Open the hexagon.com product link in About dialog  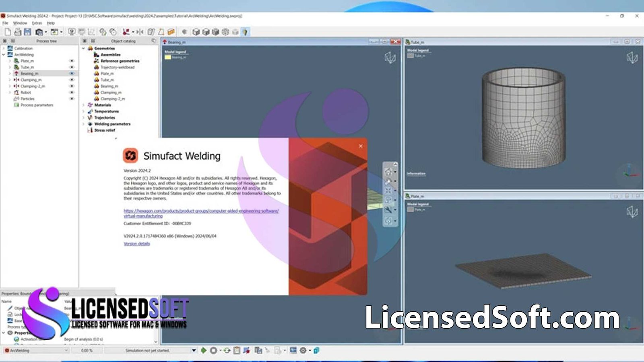pyautogui.click(x=201, y=213)
